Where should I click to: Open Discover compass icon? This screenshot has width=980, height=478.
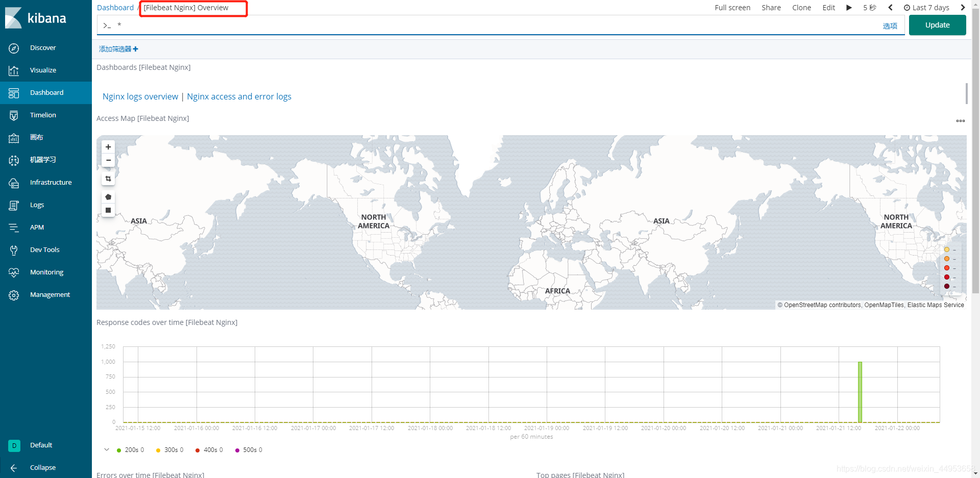[14, 48]
